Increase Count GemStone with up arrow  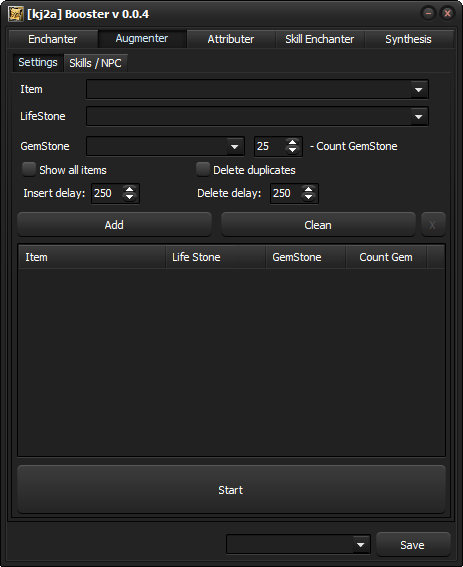tap(292, 142)
